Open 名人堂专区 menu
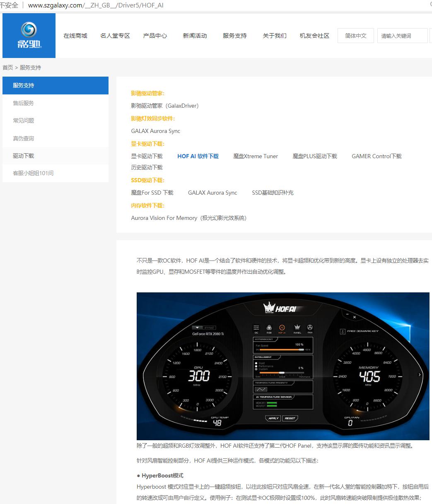 (x=115, y=36)
